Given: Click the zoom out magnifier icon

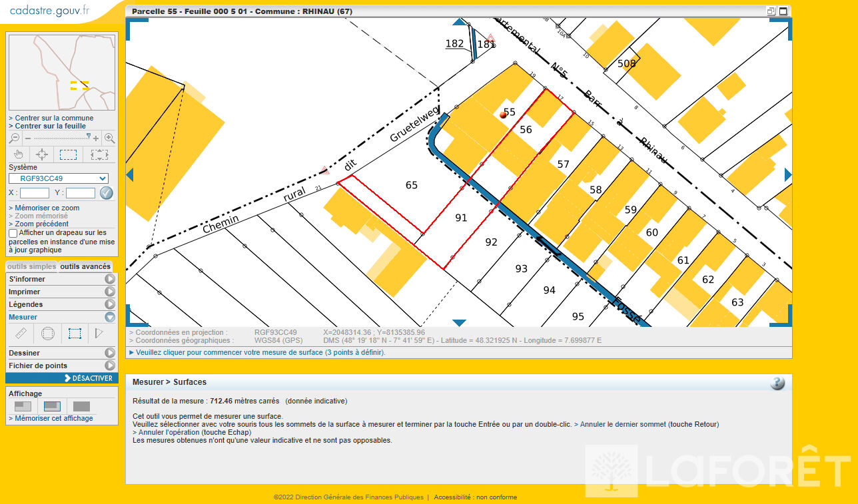Looking at the screenshot, I should (14, 138).
